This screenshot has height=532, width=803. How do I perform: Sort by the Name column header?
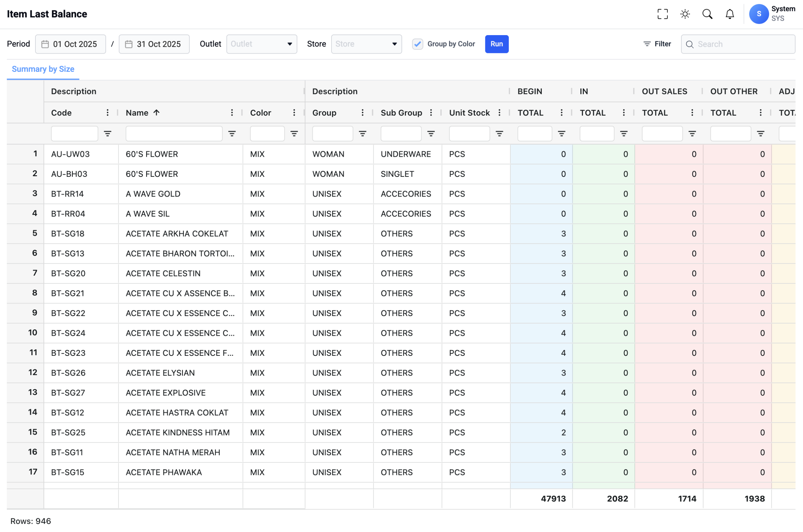pyautogui.click(x=137, y=113)
